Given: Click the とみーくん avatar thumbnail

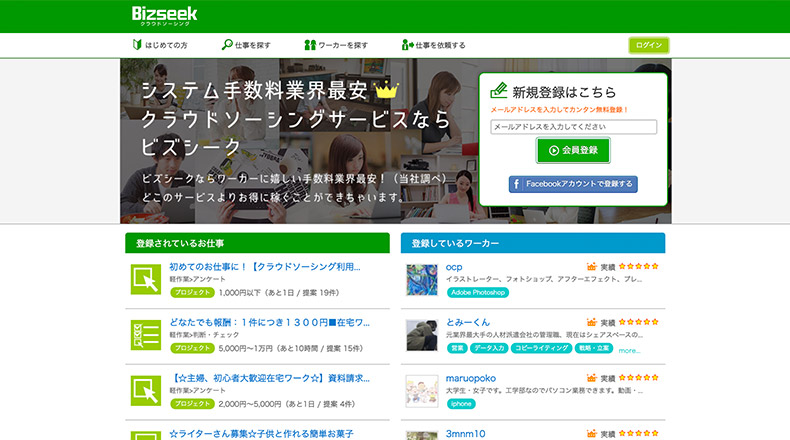Looking at the screenshot, I should [x=422, y=335].
